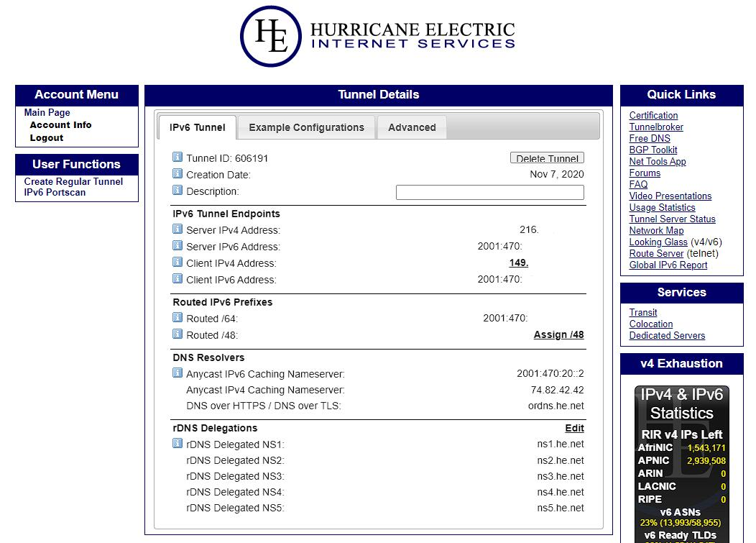The height and width of the screenshot is (543, 756).
Task: Click info icon next to Server IPv6 Address
Action: pyautogui.click(x=178, y=245)
